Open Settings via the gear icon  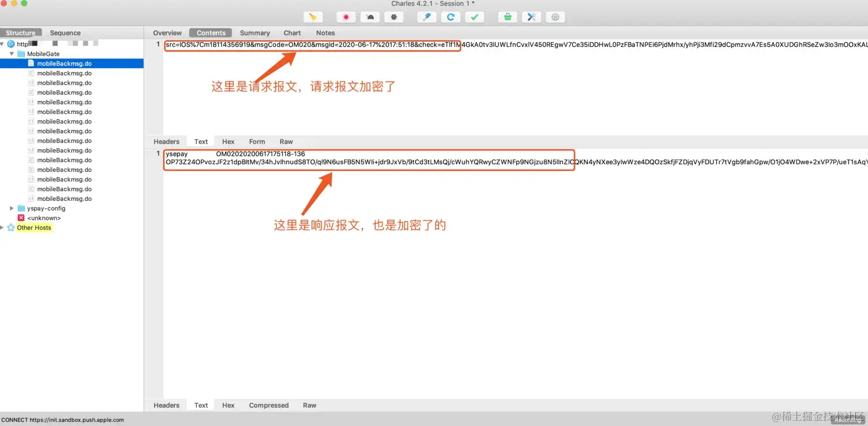(x=555, y=17)
